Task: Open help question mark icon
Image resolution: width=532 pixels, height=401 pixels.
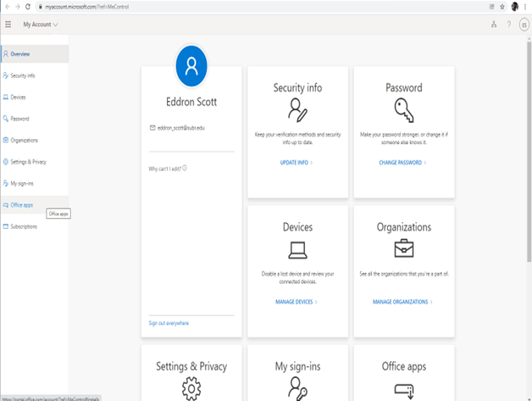Action: click(x=509, y=24)
